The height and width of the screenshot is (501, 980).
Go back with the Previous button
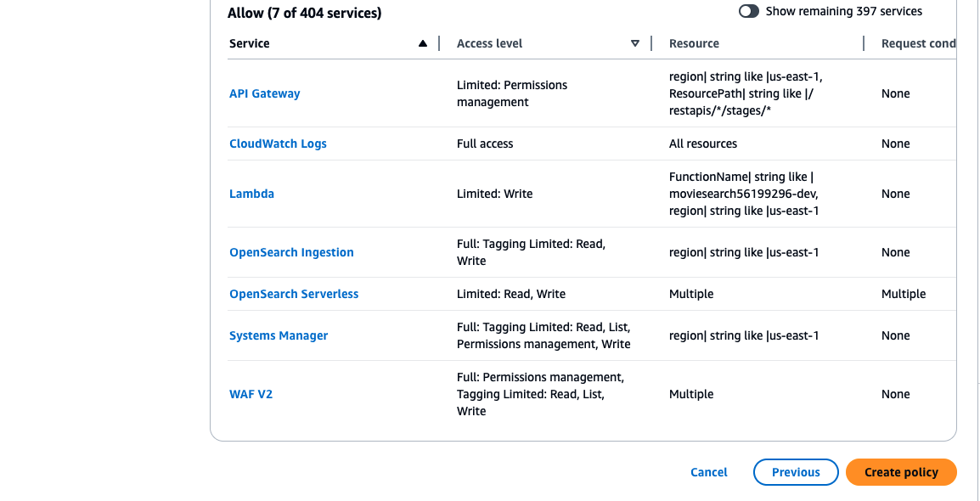pos(796,472)
